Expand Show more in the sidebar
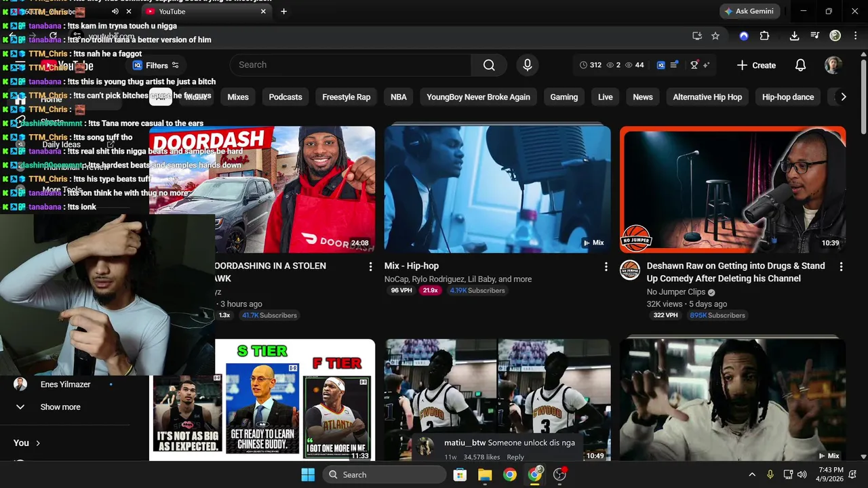Viewport: 868px width, 488px height. (x=60, y=407)
